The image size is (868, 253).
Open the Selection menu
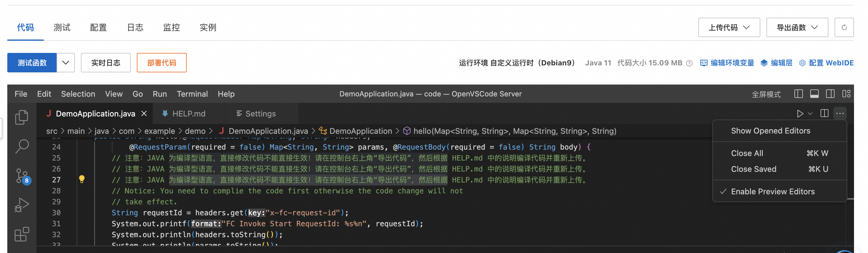tap(78, 94)
